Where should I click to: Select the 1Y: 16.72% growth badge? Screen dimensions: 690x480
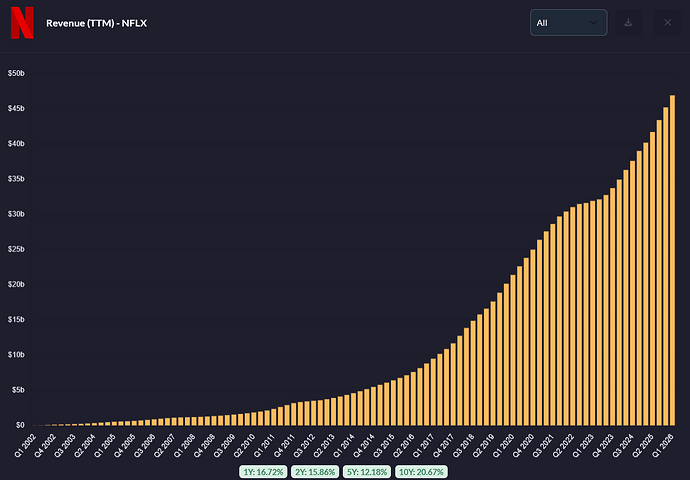point(263,472)
